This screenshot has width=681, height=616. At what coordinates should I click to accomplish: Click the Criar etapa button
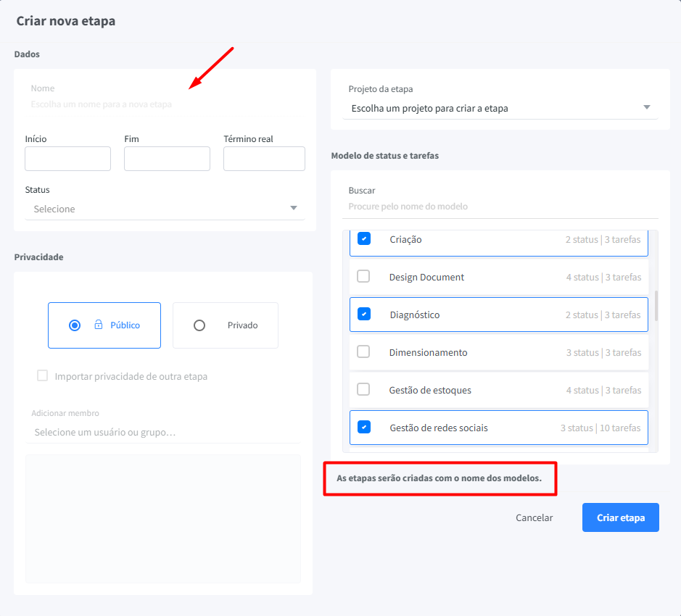[x=621, y=517]
